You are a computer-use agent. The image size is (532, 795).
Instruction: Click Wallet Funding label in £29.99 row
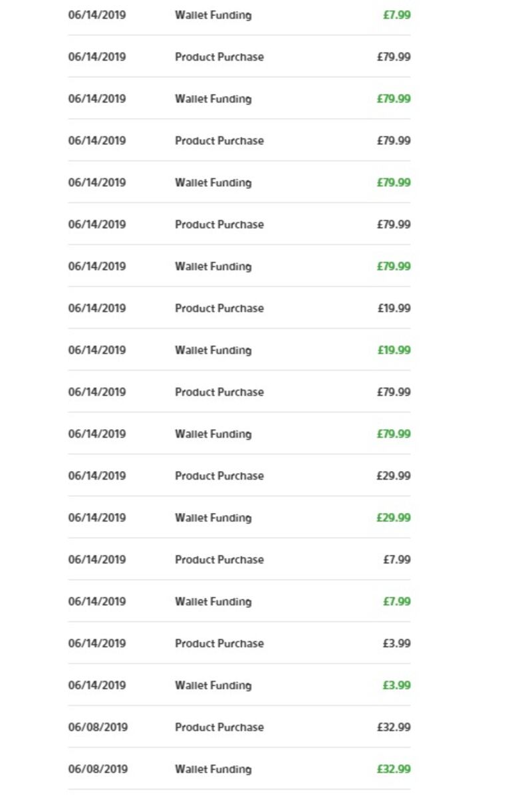213,518
